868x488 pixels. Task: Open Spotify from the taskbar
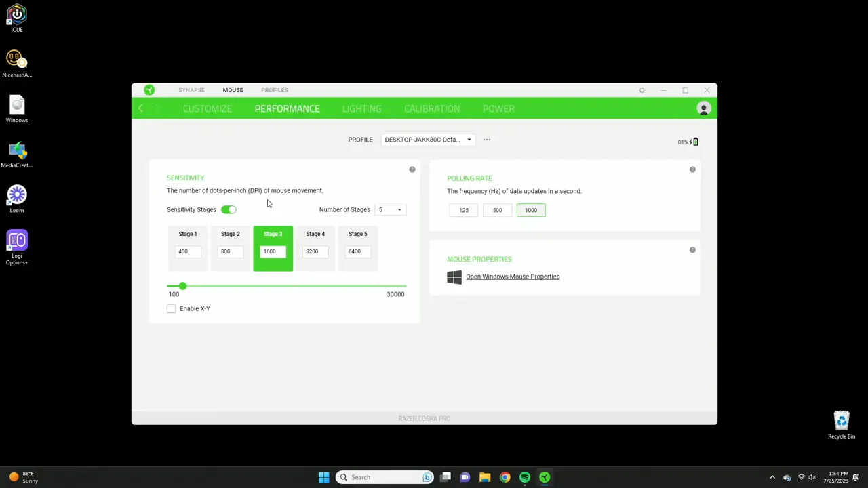tap(525, 477)
